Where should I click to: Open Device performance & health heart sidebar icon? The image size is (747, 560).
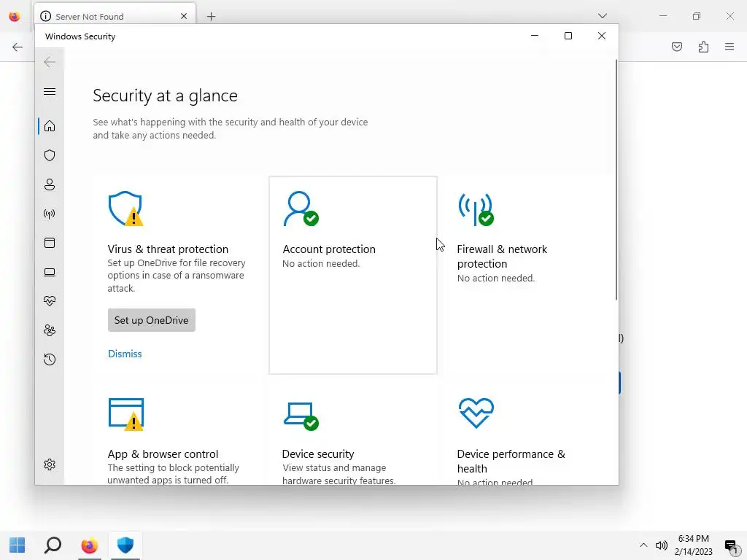pyautogui.click(x=50, y=301)
